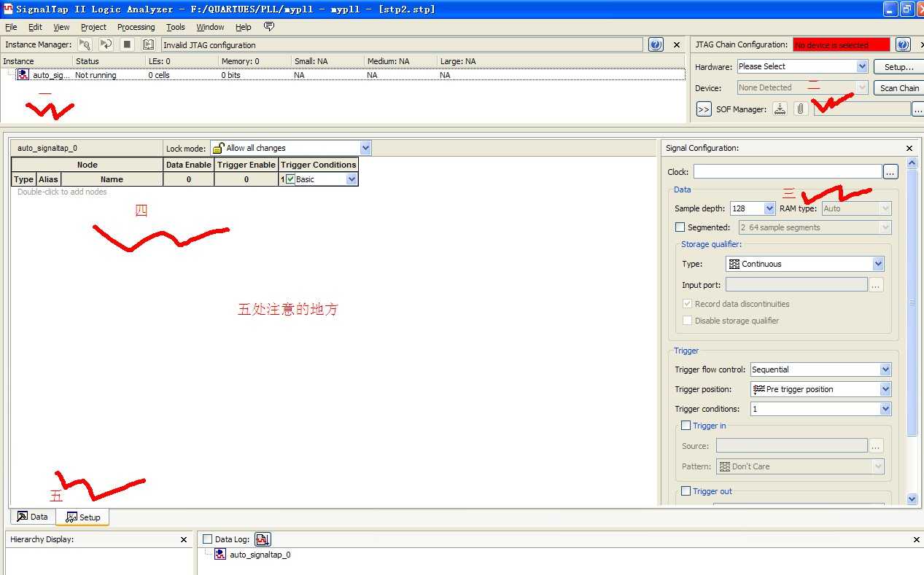
Task: Click the Autorun Analysis icon
Action: [x=106, y=44]
